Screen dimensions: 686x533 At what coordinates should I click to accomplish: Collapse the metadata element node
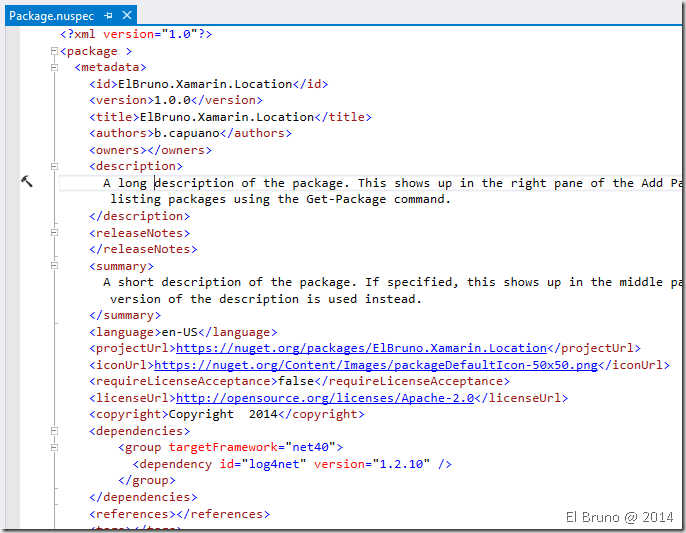[x=54, y=67]
